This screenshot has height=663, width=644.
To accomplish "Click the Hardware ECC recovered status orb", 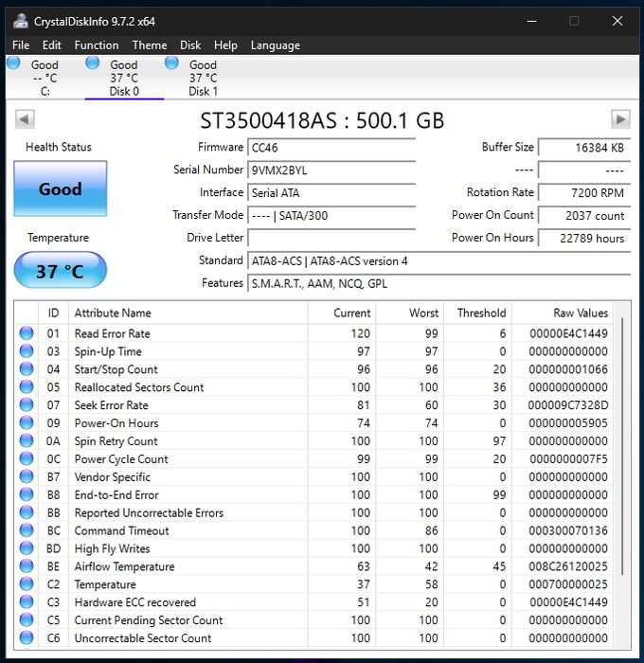I will 27,601.
